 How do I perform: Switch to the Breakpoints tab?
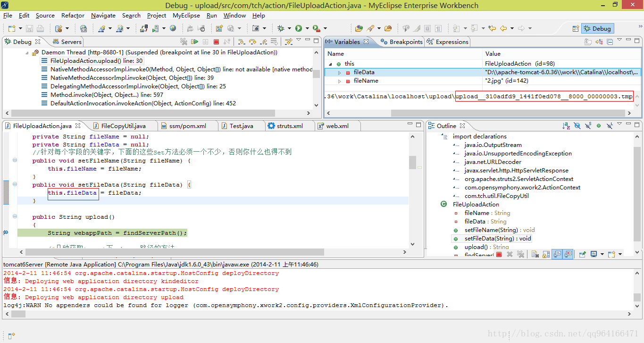(x=401, y=42)
